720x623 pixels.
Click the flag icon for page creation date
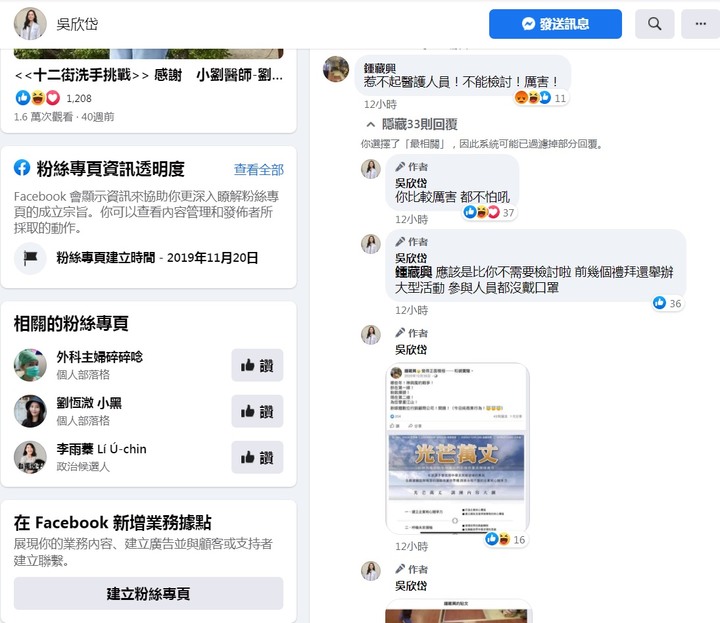pyautogui.click(x=30, y=258)
